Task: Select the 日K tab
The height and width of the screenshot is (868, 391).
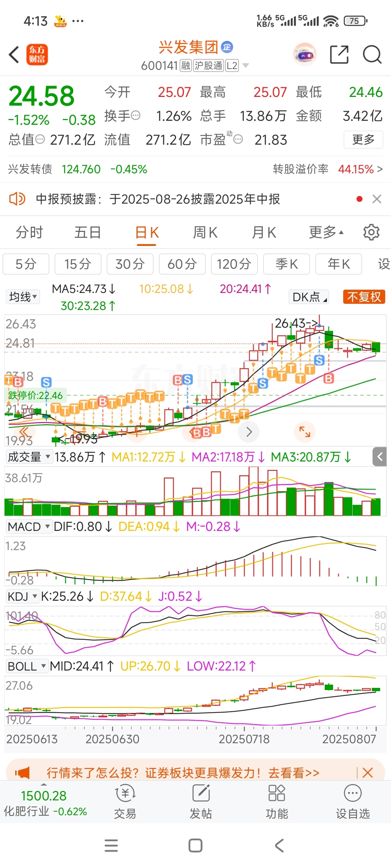Action: pyautogui.click(x=147, y=232)
